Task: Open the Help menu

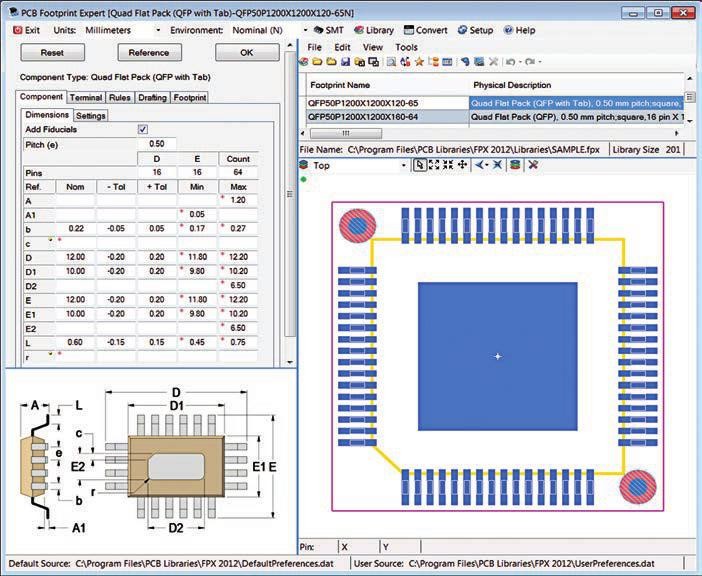Action: point(519,30)
